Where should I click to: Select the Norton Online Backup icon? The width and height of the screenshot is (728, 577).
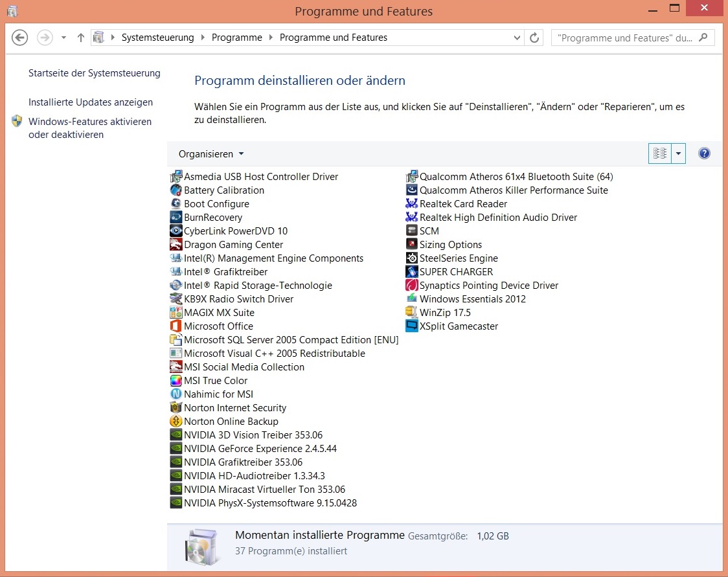point(176,421)
